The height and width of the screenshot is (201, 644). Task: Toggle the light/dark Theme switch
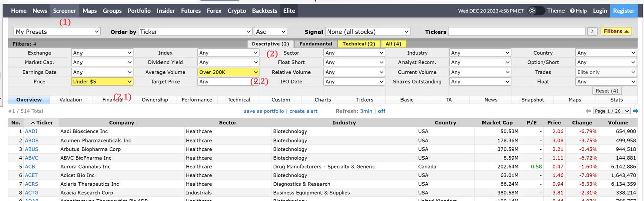pos(536,11)
